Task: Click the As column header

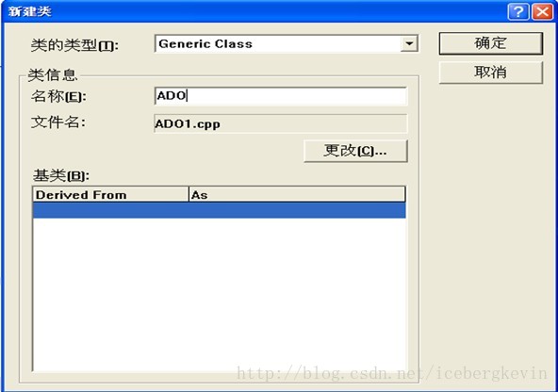Action: pos(297,194)
